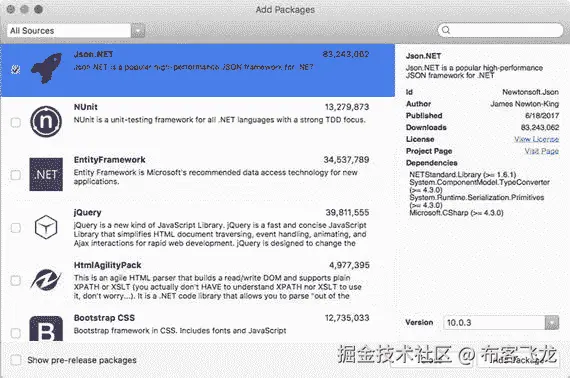Image resolution: width=570 pixels, height=378 pixels.
Task: Select the Json.NET package title
Action: click(x=93, y=54)
